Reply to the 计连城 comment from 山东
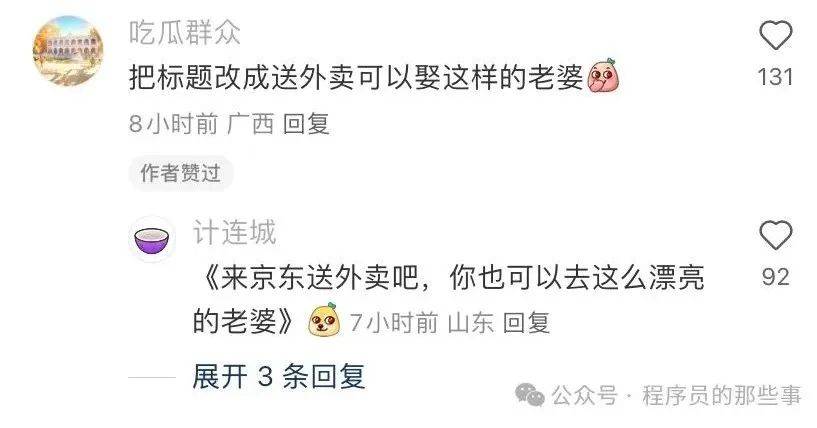Image resolution: width=817 pixels, height=428 pixels. (526, 323)
